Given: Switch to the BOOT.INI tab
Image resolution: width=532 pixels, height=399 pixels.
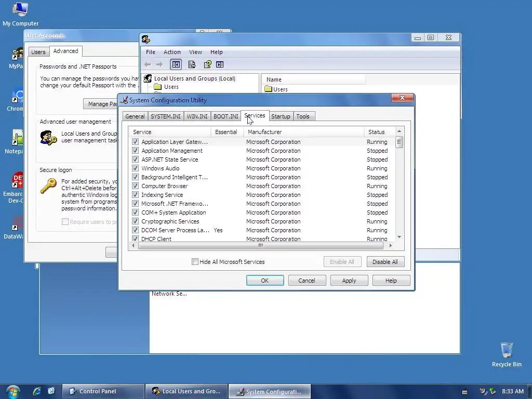Looking at the screenshot, I should [225, 116].
